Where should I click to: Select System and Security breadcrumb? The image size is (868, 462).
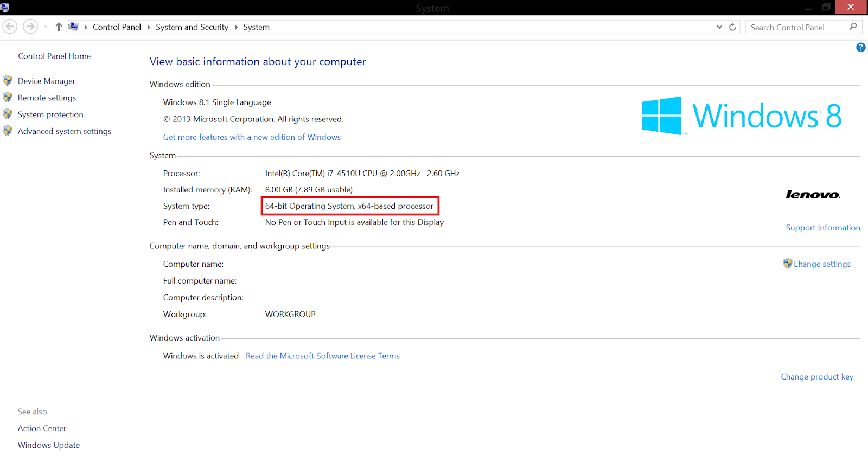pos(192,27)
